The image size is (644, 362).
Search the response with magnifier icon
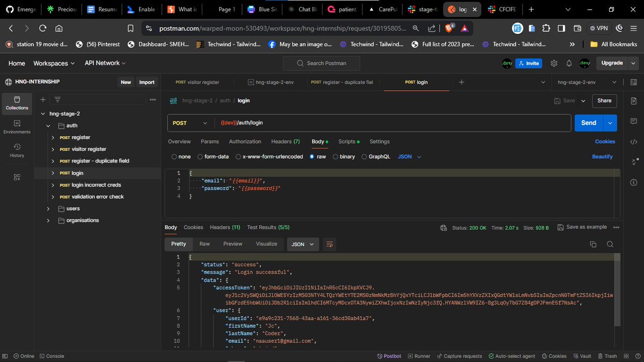(610, 244)
